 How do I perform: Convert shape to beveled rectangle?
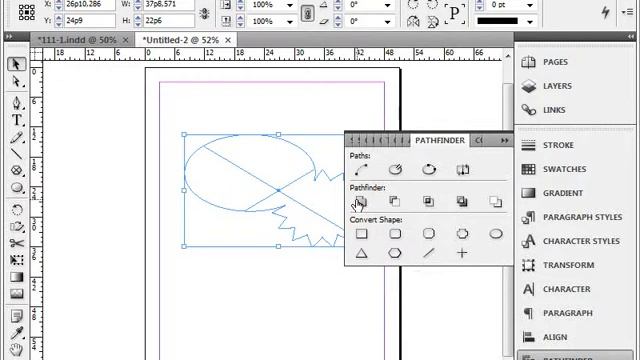click(429, 233)
